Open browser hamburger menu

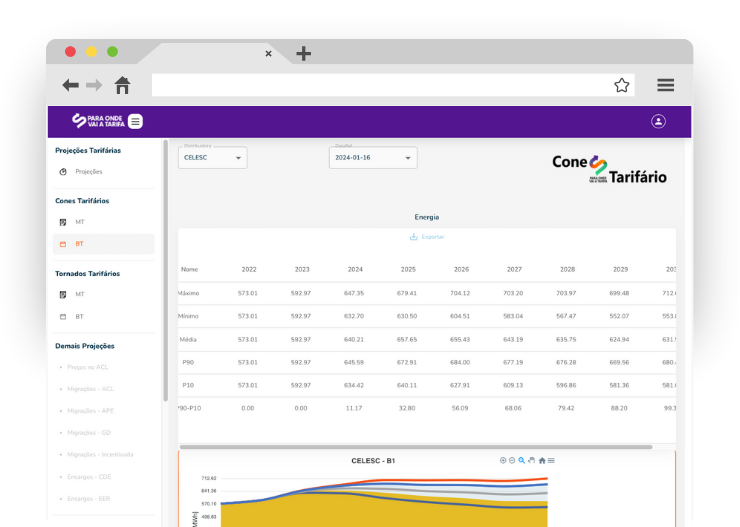coord(665,85)
